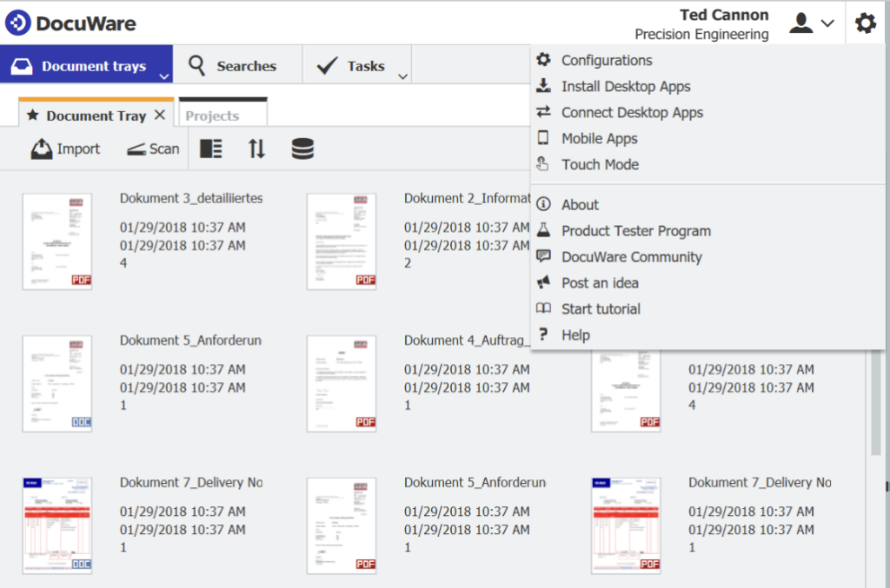
Task: Open Dokument 3_detailliertes thumbnail
Action: (x=57, y=241)
